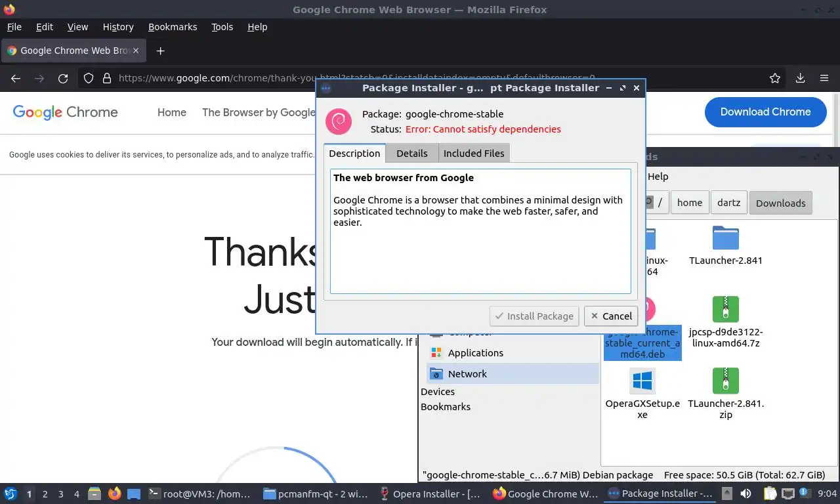Select the Description tab

pyautogui.click(x=354, y=153)
